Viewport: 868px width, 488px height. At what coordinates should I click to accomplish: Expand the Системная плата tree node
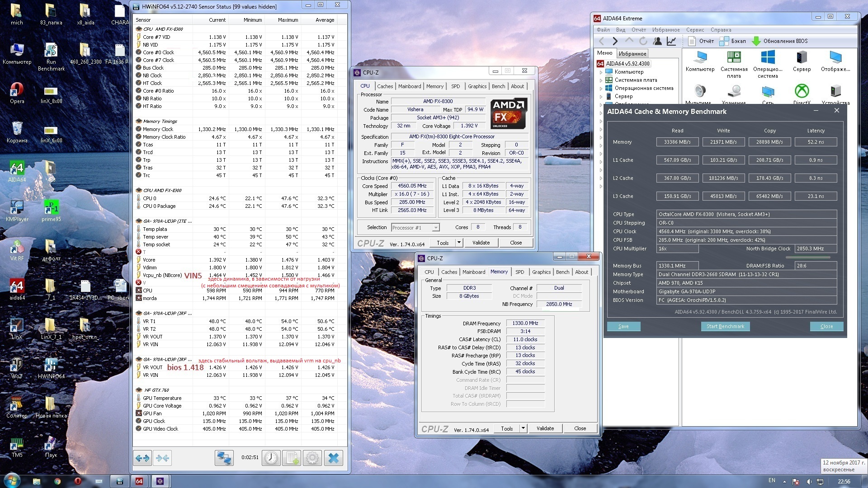point(601,80)
